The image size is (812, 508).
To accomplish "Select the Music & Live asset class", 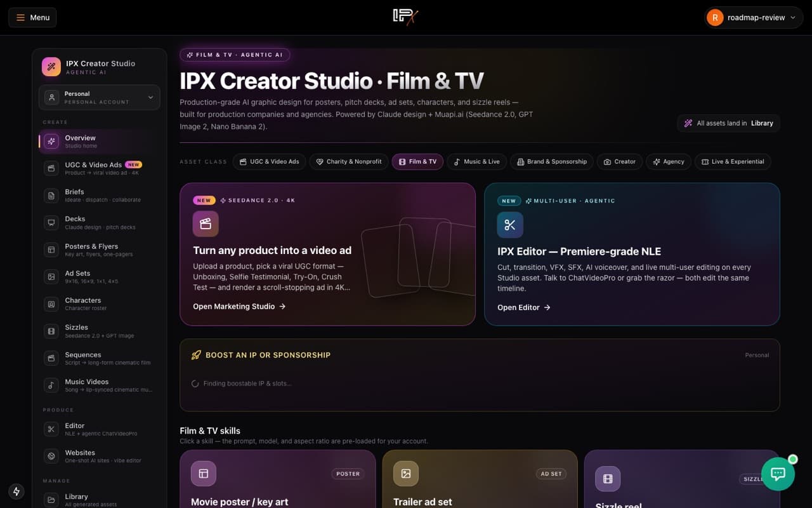I will [x=477, y=162].
